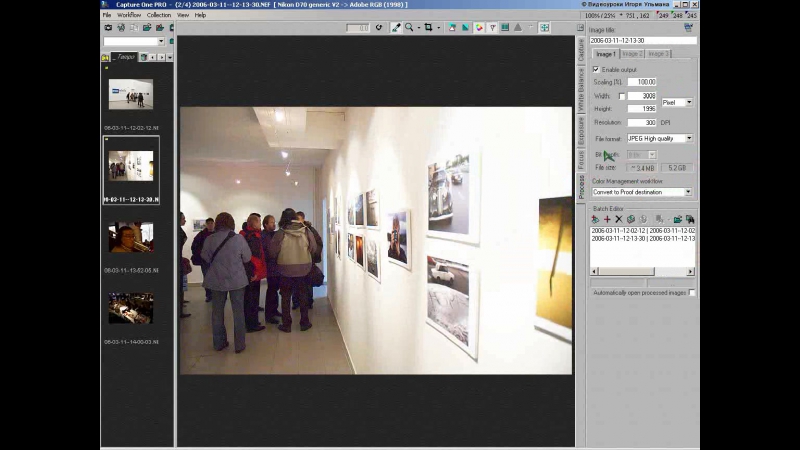The width and height of the screenshot is (800, 450).
Task: Select batch entry 2006-03-11--12-02-12
Action: pos(643,231)
